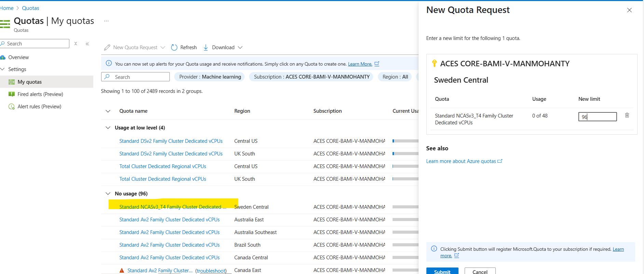Viewport: 644px width, 274px height.
Task: Open the Subscription filter pill
Action: click(312, 77)
